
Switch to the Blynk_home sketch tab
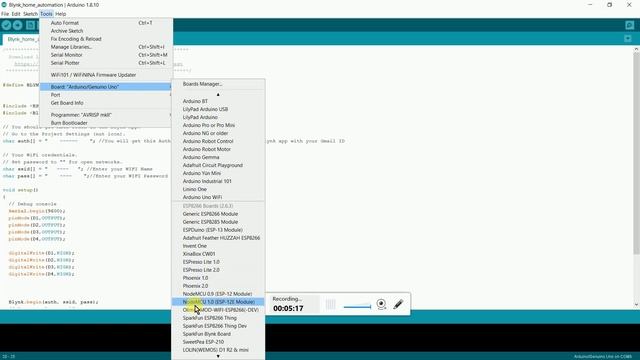(21, 39)
